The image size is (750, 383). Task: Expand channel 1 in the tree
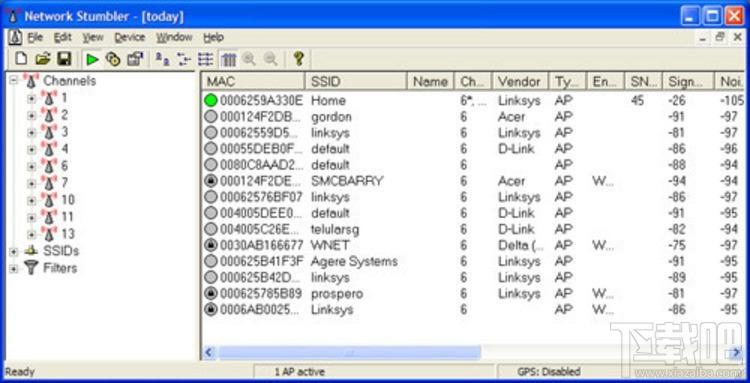(x=32, y=98)
